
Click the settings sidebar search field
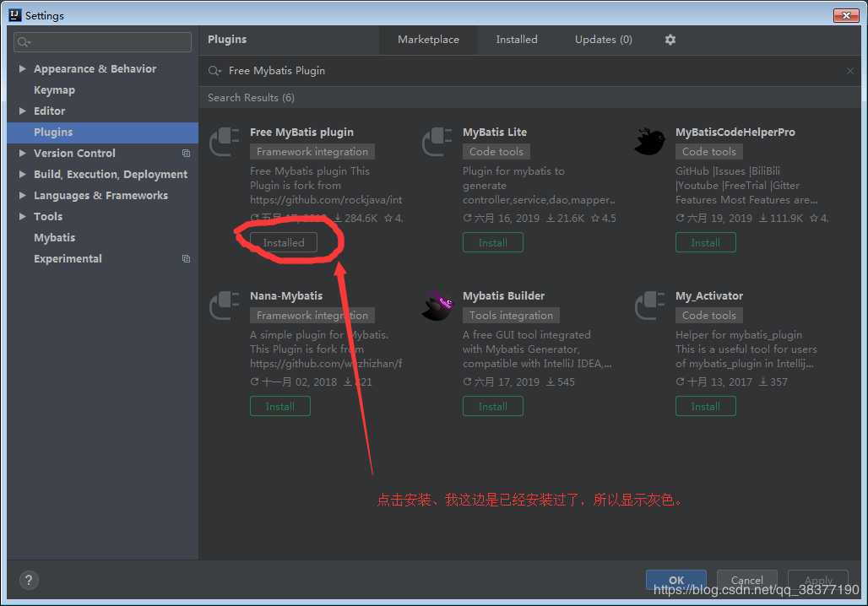point(102,42)
